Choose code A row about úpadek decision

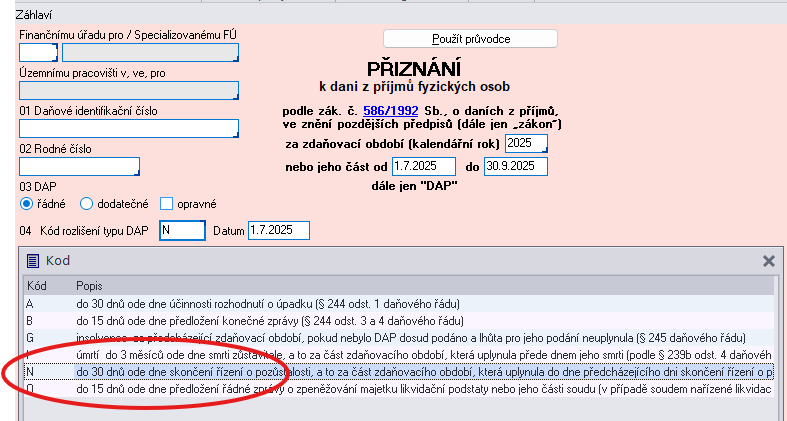point(400,303)
